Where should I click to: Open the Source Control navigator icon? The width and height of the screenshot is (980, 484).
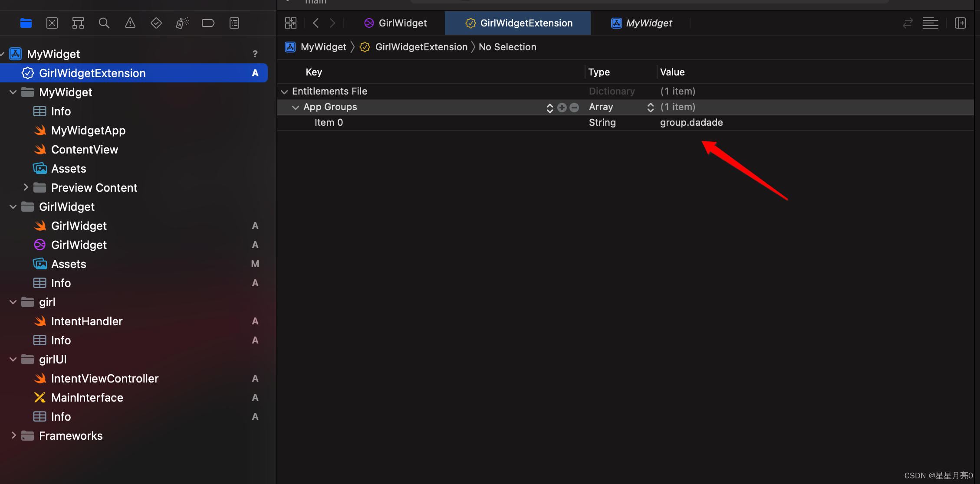(52, 23)
